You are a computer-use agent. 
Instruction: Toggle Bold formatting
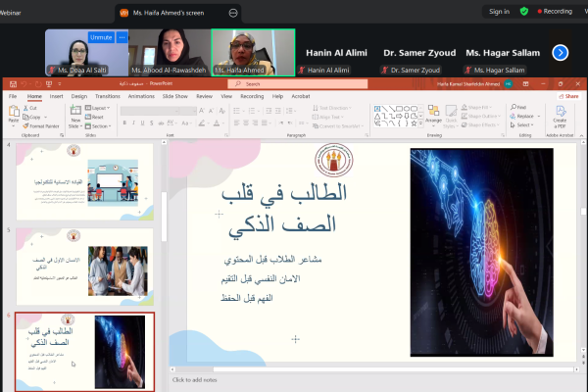tap(124, 123)
